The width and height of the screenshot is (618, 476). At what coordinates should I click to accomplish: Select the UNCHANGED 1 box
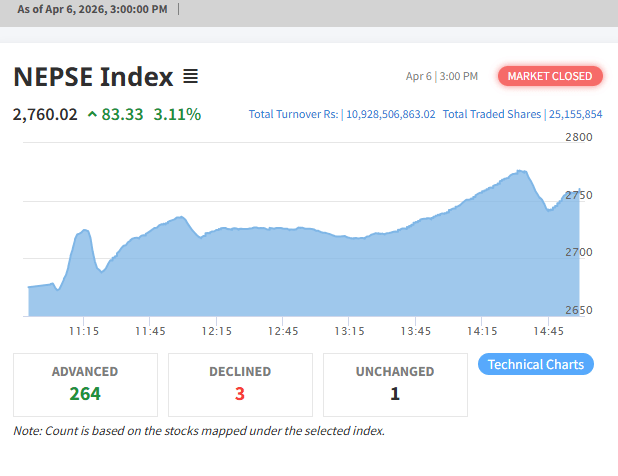395,385
